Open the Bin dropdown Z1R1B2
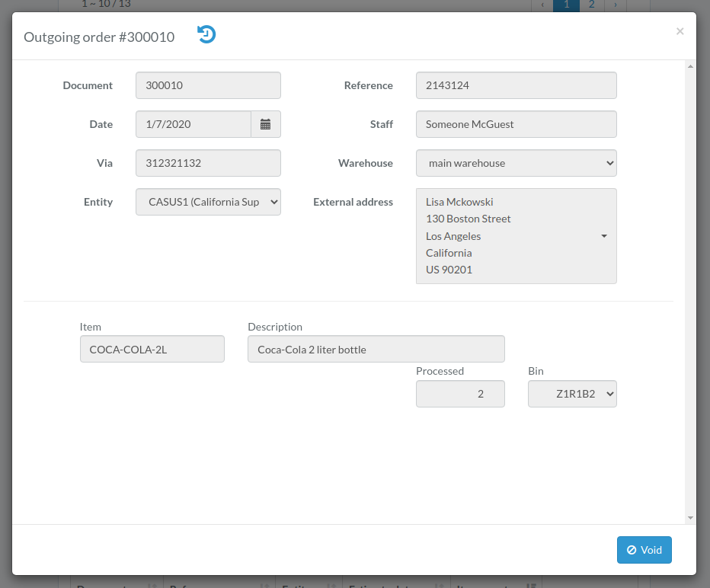 (572, 394)
